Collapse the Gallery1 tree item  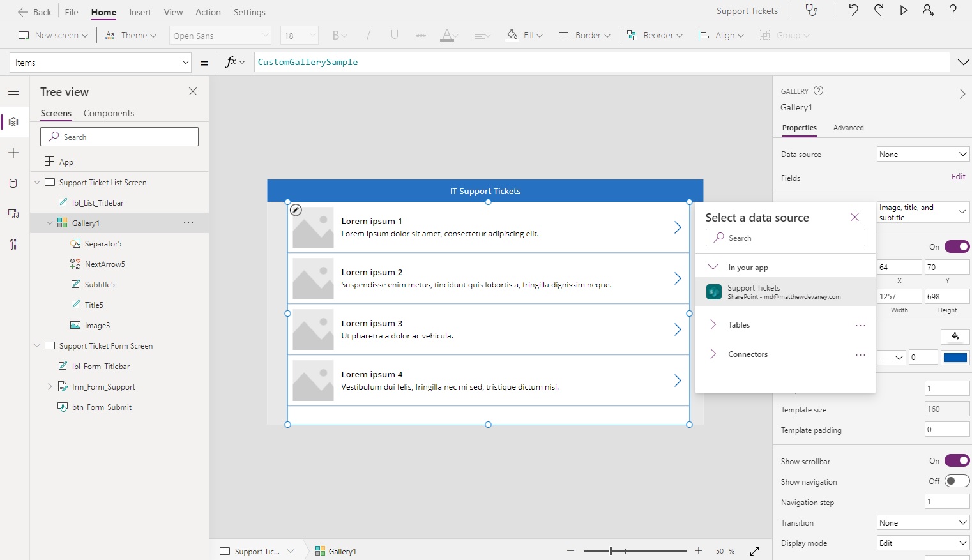[x=50, y=223]
